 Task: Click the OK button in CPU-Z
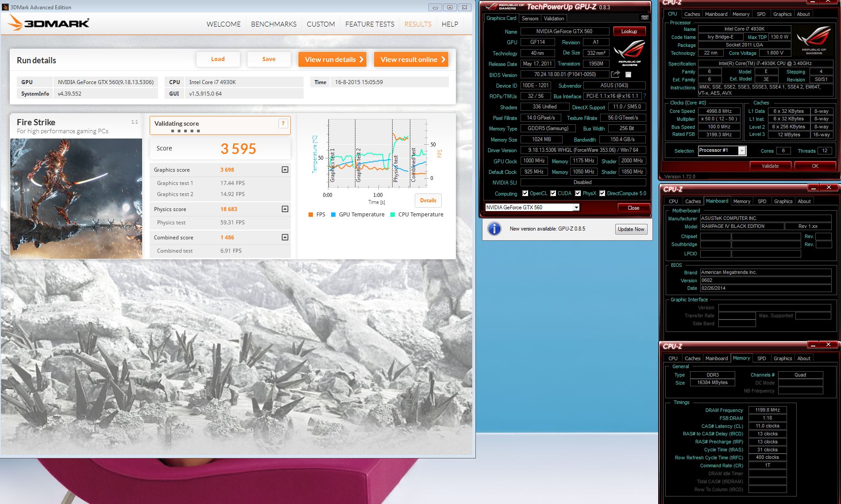point(815,166)
